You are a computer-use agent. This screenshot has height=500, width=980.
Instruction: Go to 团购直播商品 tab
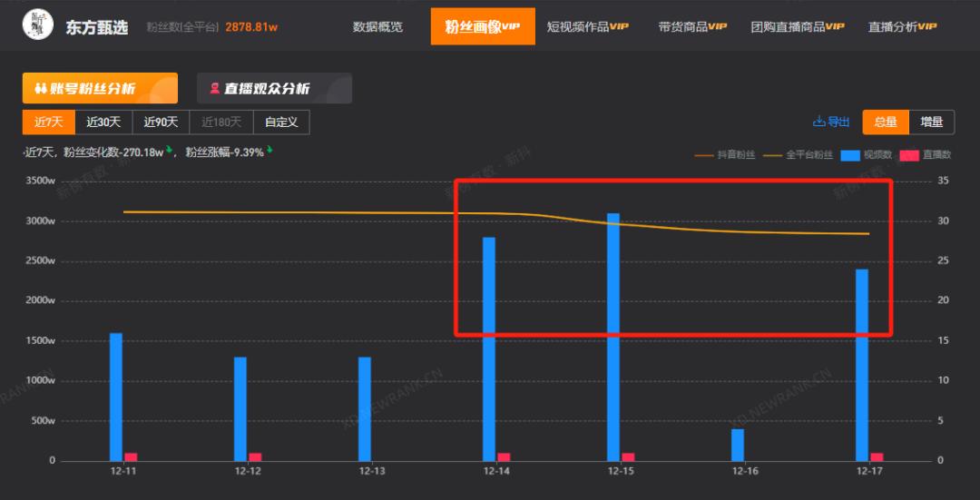coord(798,27)
